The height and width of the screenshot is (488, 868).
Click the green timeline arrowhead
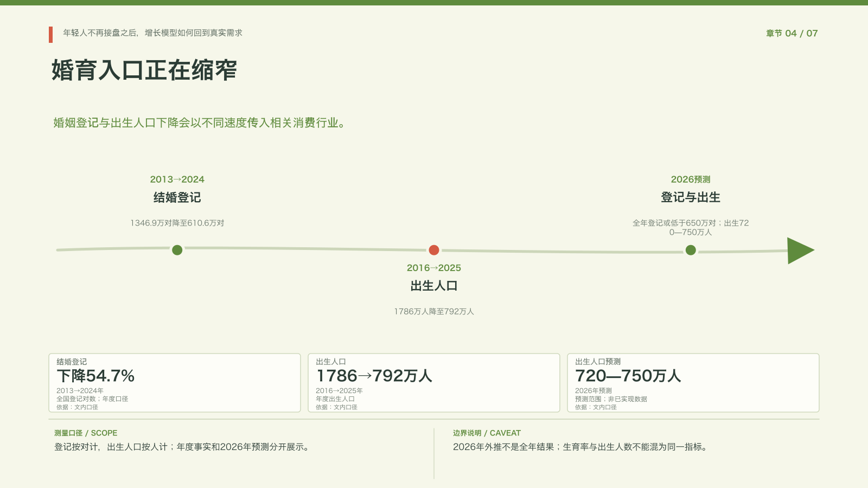[801, 251]
